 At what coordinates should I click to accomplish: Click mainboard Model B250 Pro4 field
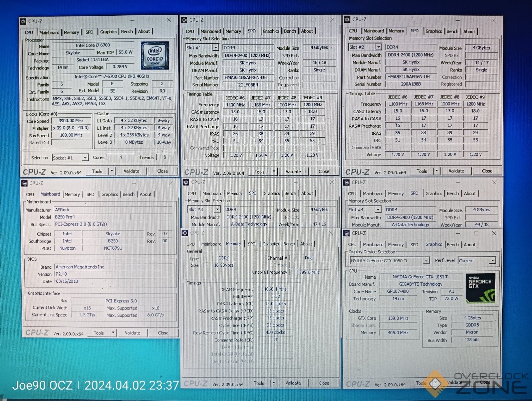coord(92,217)
